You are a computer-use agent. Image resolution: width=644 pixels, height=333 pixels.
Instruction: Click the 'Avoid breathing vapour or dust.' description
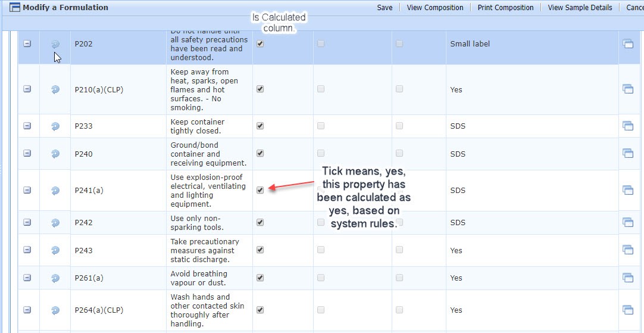tap(199, 278)
